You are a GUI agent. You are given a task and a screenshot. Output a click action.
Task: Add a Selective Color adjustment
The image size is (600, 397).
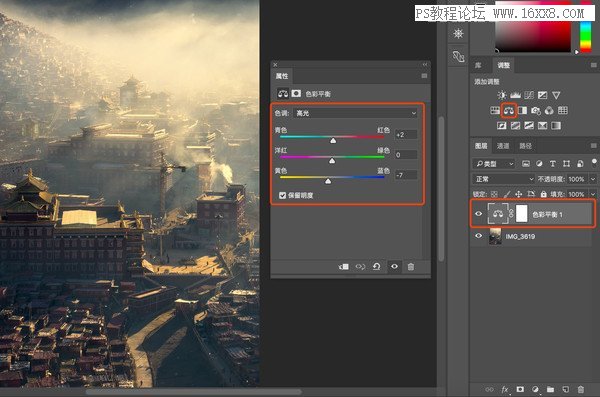[x=543, y=126]
